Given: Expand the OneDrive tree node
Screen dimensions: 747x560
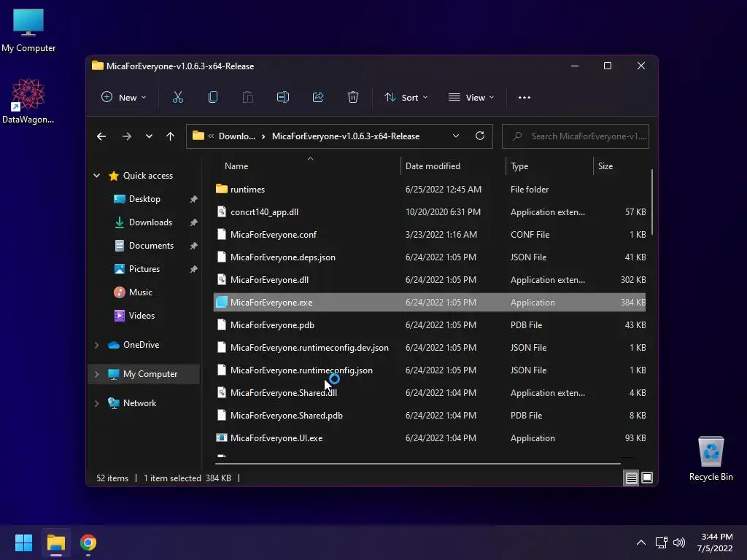Looking at the screenshot, I should 97,345.
